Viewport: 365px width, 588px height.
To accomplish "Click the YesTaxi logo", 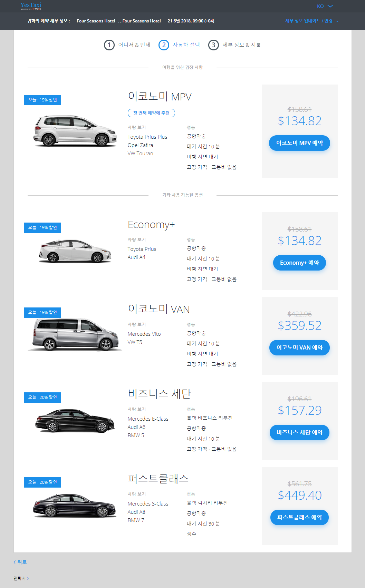I will pos(31,6).
